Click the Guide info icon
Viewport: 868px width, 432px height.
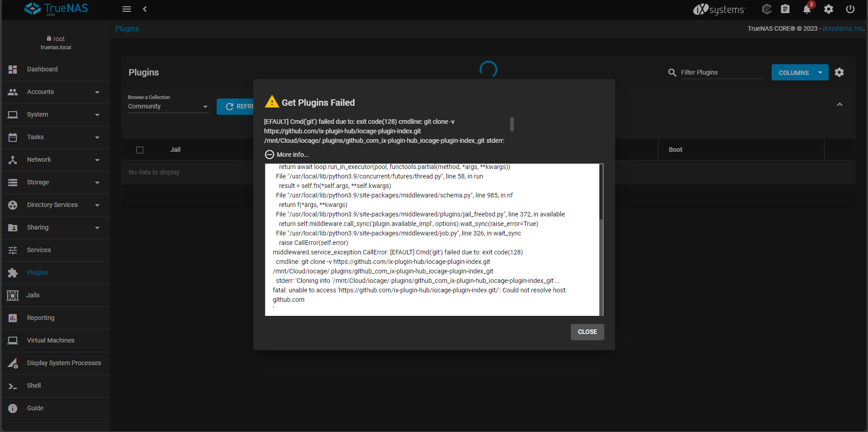13,408
